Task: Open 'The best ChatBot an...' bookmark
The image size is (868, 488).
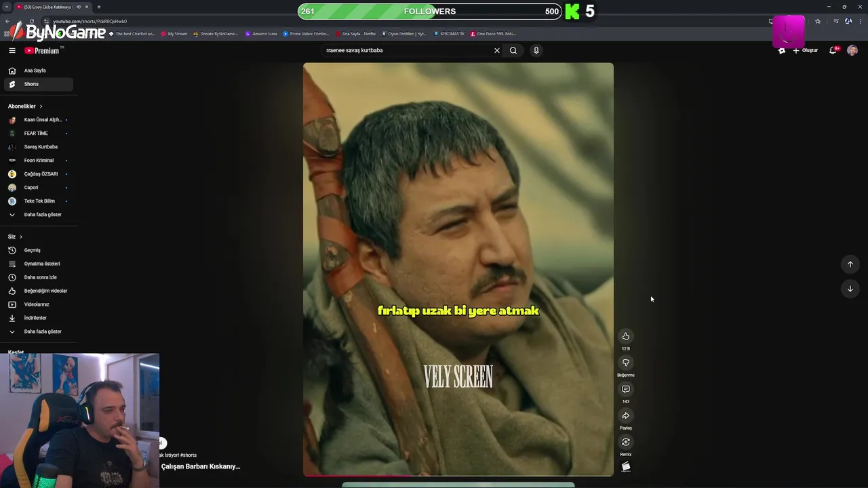Action: 132,33
